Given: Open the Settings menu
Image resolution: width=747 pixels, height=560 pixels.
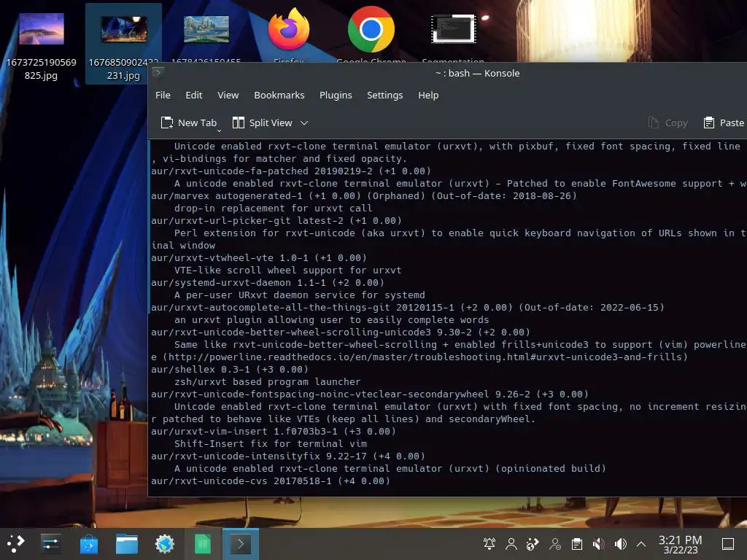Looking at the screenshot, I should (x=385, y=96).
